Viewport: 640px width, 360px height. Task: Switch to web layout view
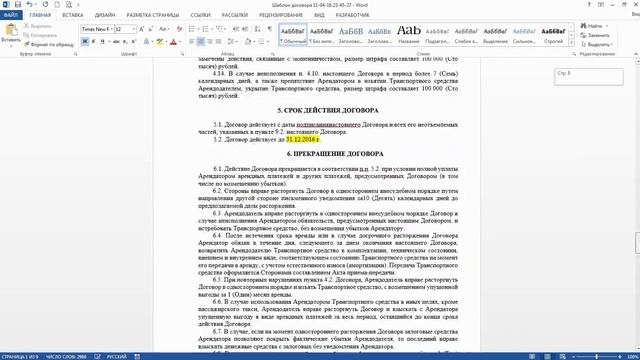click(x=562, y=356)
